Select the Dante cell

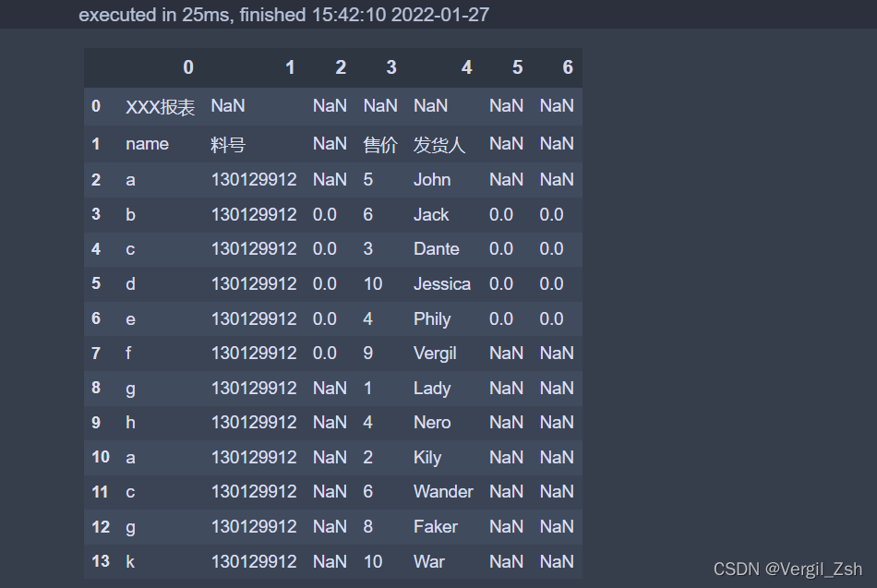pyautogui.click(x=437, y=249)
